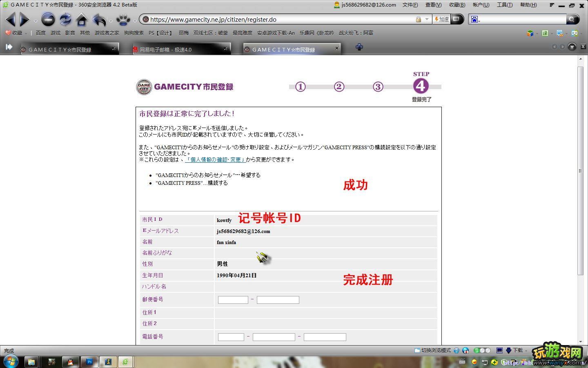
Task: Click the second 郵便番号 input box
Action: [278, 300]
